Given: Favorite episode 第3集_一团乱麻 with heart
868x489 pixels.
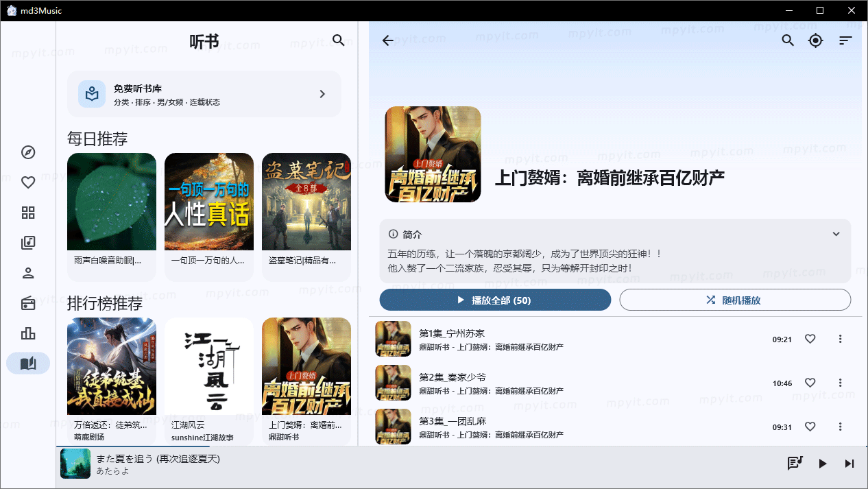Looking at the screenshot, I should (x=810, y=427).
